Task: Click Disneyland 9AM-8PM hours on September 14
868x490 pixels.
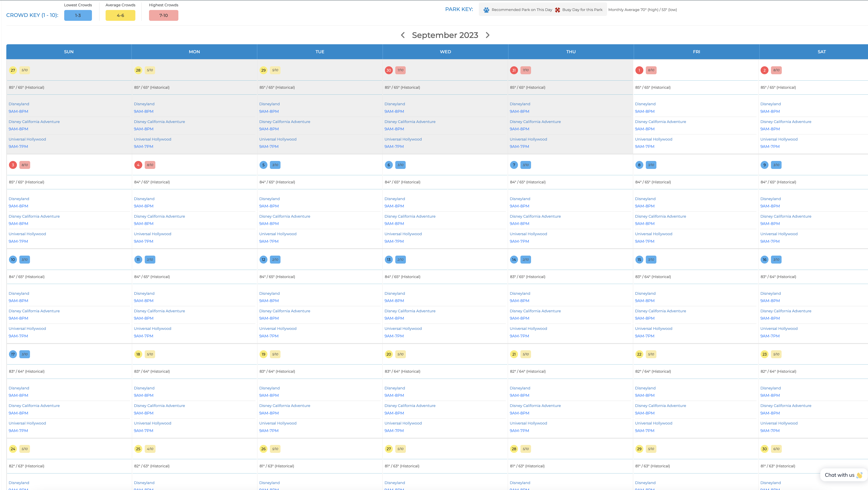Action: point(519,301)
